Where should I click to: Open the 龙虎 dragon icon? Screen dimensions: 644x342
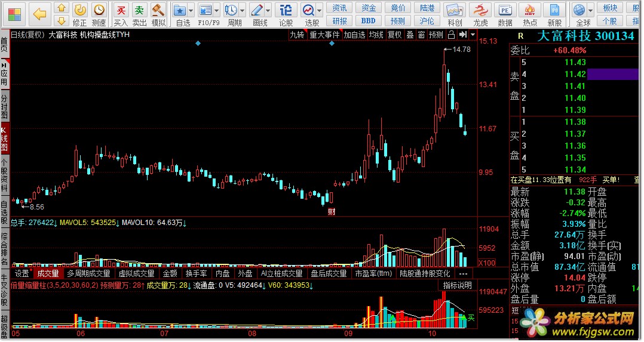(480, 10)
